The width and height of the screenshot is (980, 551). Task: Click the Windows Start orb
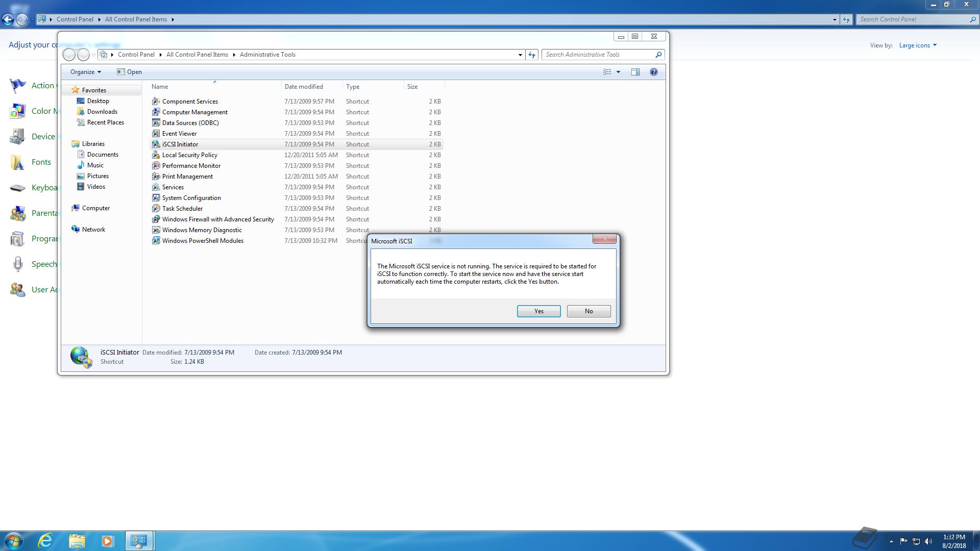(x=14, y=541)
